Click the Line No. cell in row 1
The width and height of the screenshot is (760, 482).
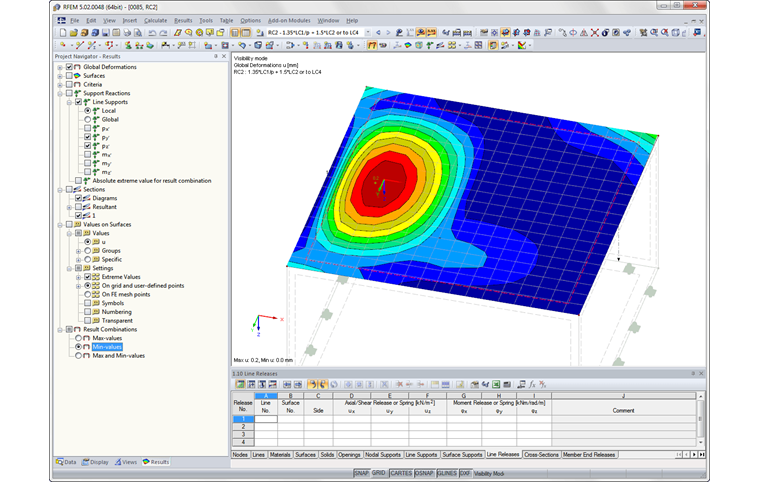(265, 419)
